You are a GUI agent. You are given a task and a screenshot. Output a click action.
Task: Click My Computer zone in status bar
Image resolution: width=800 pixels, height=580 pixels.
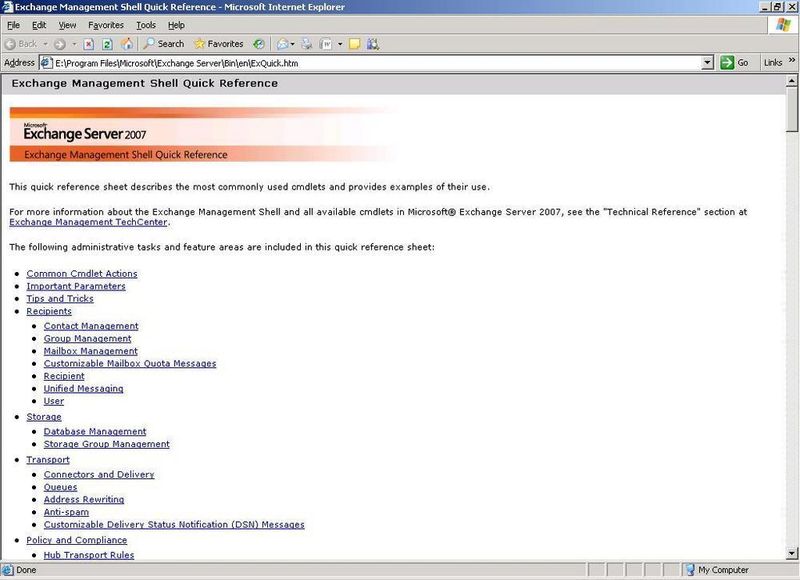[x=717, y=570]
